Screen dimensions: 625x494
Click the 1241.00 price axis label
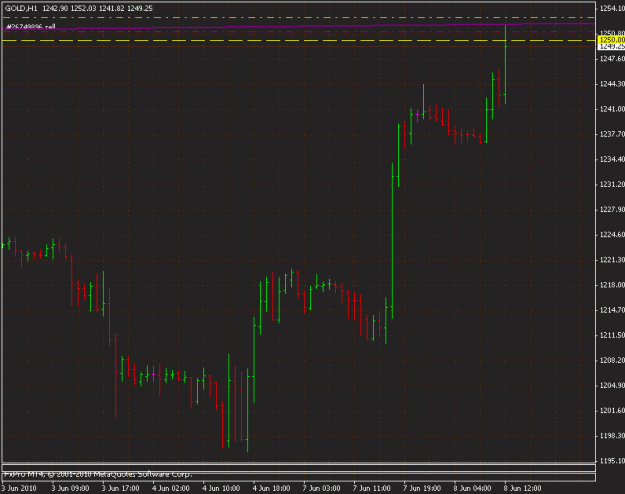pyautogui.click(x=612, y=109)
